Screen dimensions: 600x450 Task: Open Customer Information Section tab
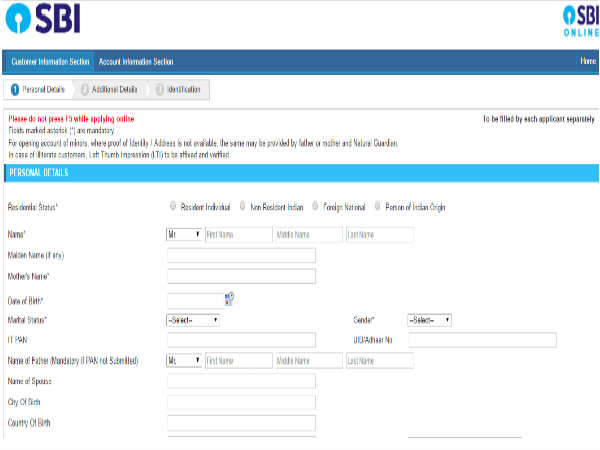(x=50, y=62)
